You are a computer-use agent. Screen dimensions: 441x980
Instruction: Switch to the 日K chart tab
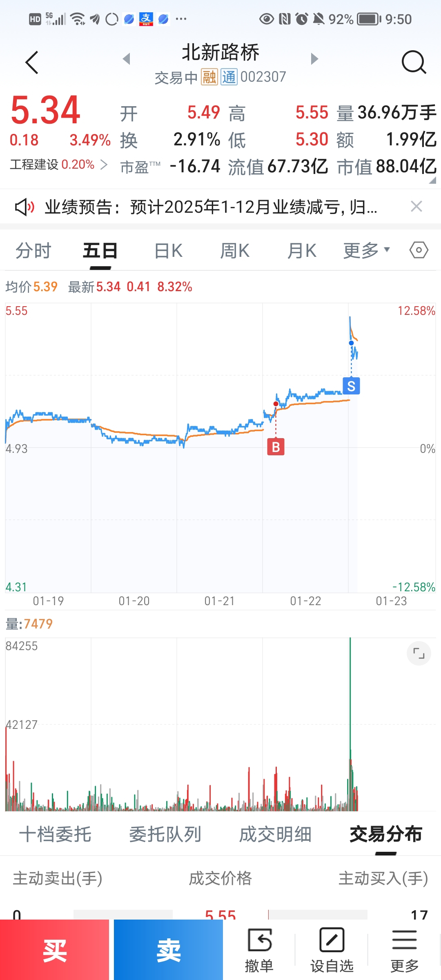click(168, 251)
